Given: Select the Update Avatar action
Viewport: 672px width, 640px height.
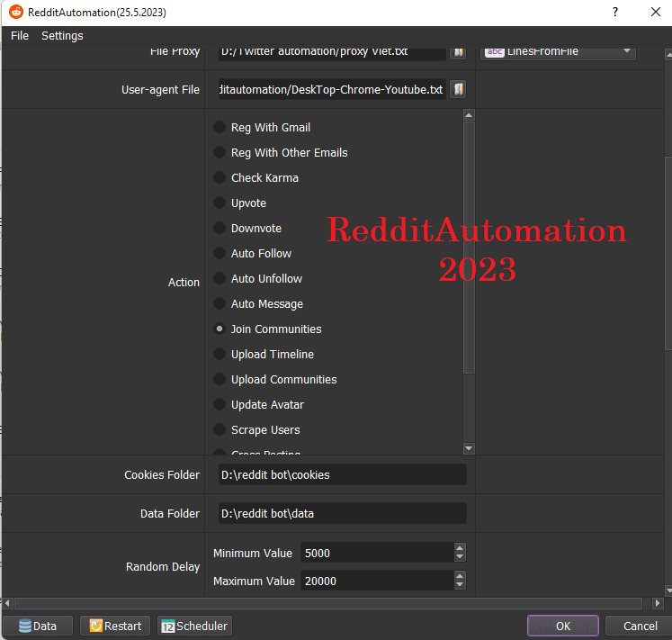Looking at the screenshot, I should tap(220, 404).
